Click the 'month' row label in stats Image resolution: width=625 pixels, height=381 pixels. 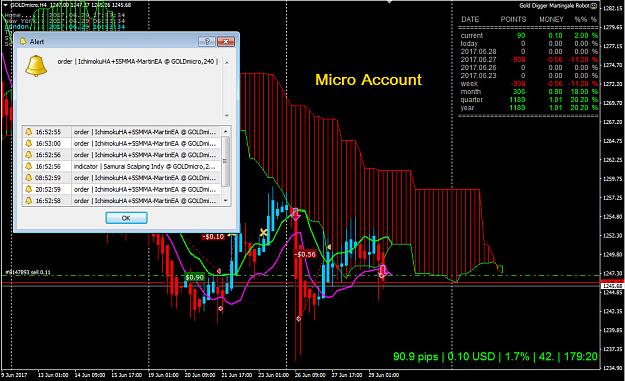coord(471,92)
